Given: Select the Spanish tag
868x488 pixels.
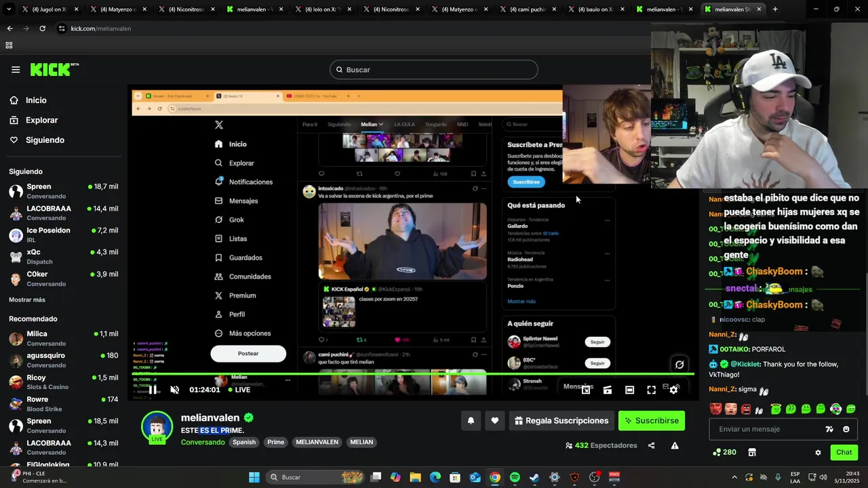Looking at the screenshot, I should [x=244, y=442].
